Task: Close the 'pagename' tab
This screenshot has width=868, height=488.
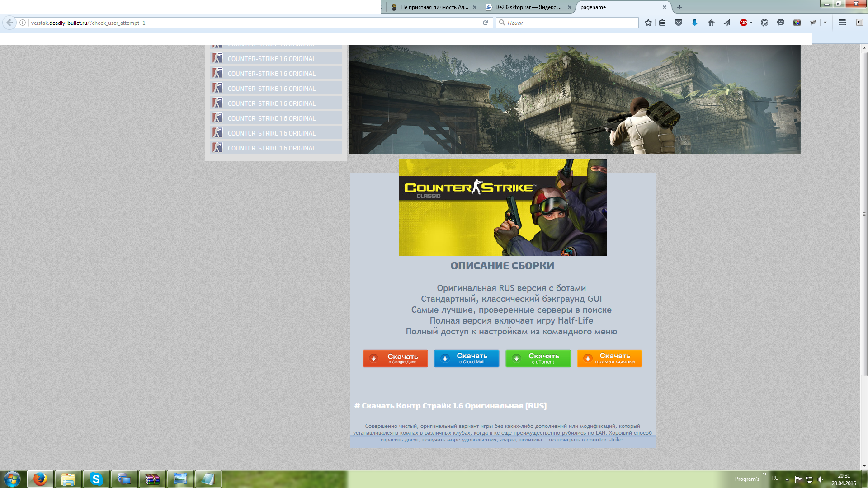Action: click(665, 7)
